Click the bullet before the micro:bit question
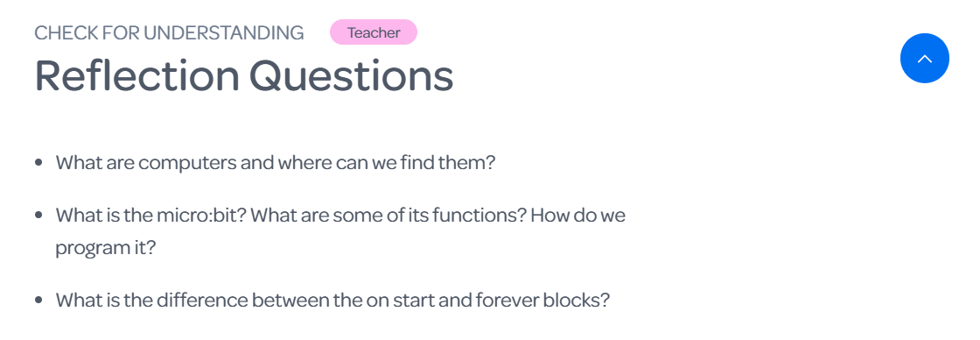This screenshot has width=980, height=340. (38, 216)
